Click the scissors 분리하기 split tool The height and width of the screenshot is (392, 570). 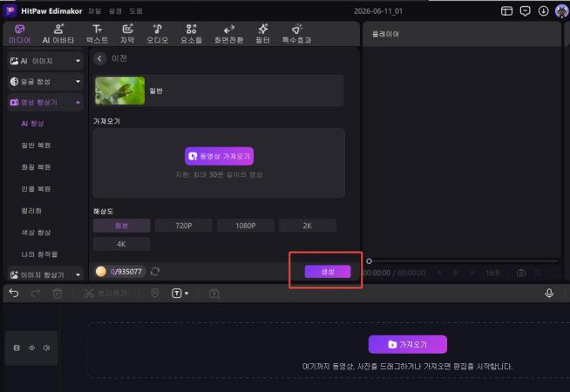point(105,294)
